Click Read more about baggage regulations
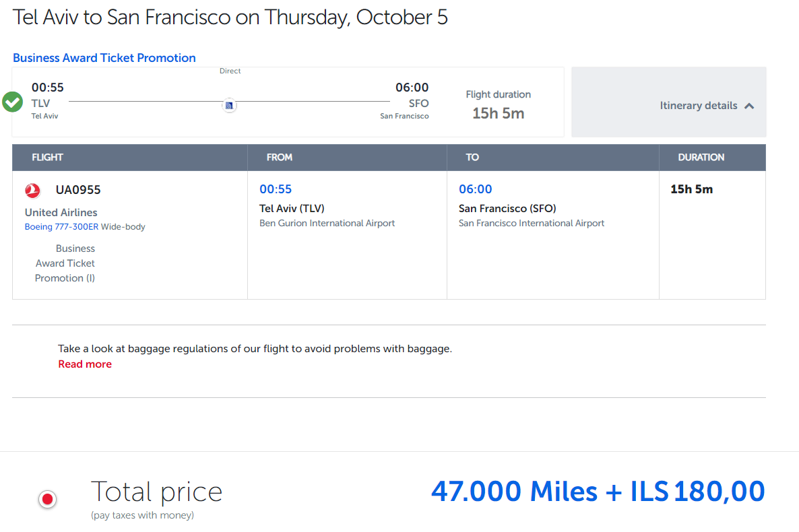 pos(85,364)
